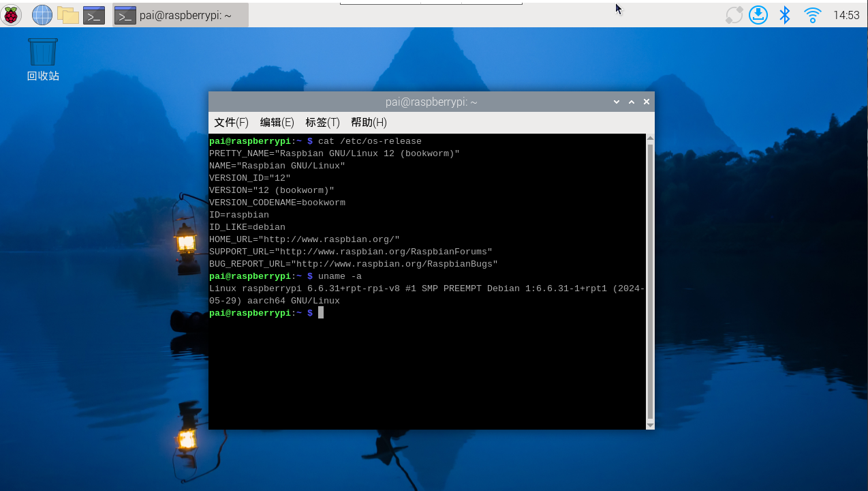The width and height of the screenshot is (868, 491).
Task: Click the NAME="Raspbian GNU/Linux" line
Action: tap(277, 166)
